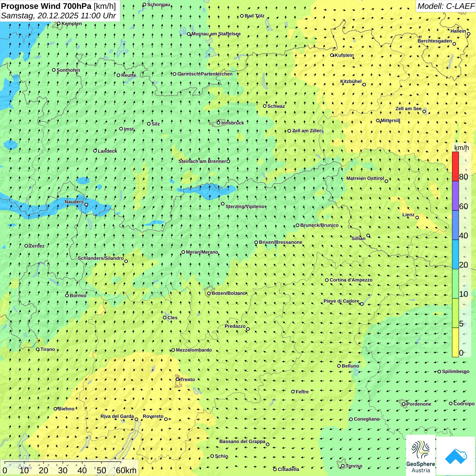Image resolution: width=476 pixels, height=476 pixels.
Task: Click the 'Rovereto' label
Action: [x=153, y=416]
